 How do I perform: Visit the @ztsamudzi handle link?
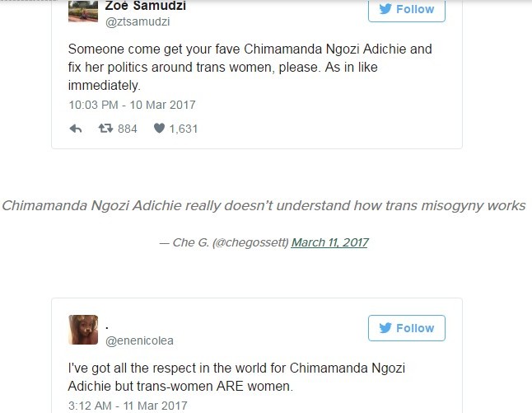[138, 22]
